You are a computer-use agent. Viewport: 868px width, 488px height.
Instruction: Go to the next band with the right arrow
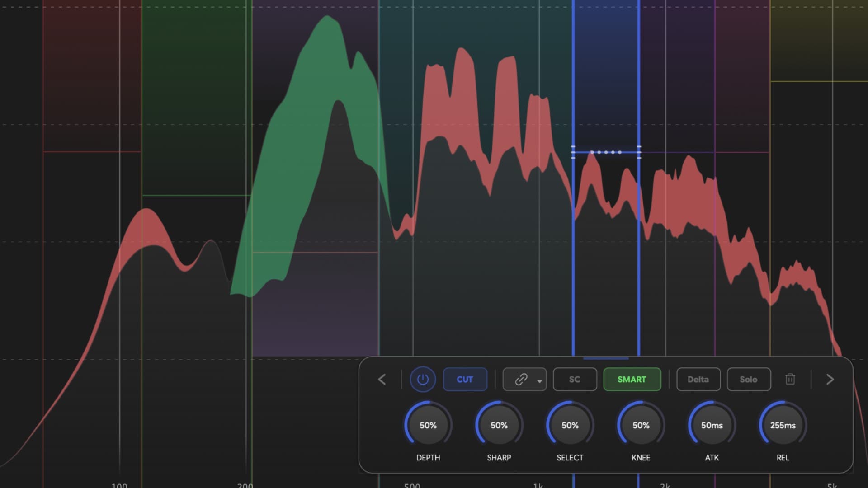pos(830,379)
